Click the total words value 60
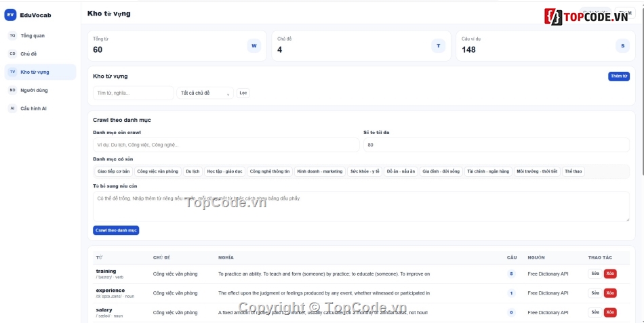 pyautogui.click(x=98, y=49)
